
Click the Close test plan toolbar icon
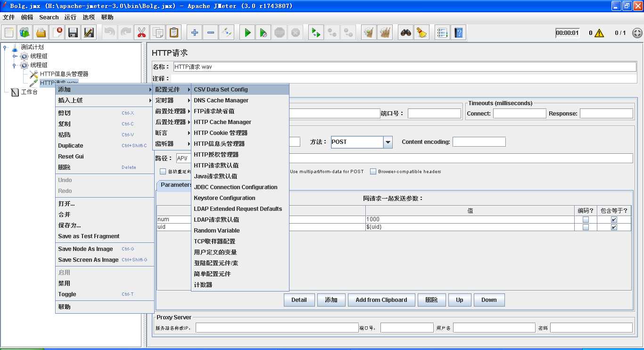pos(57,33)
